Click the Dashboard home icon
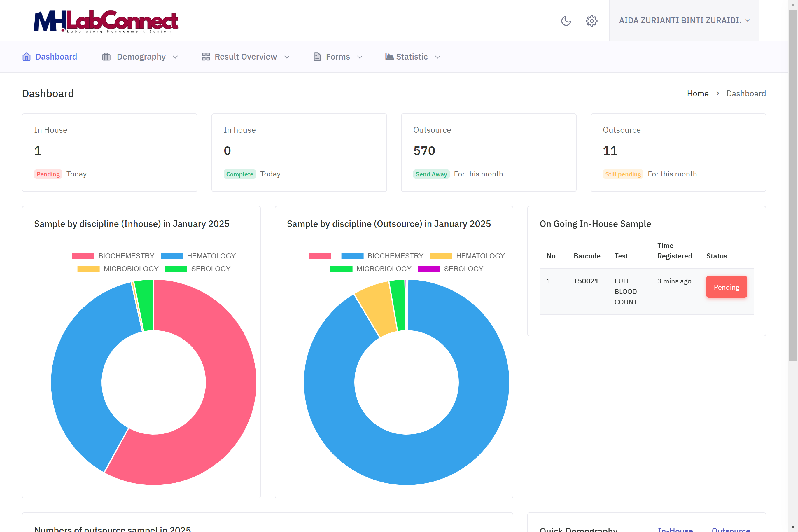Viewport: 798px width, 532px height. click(27, 56)
